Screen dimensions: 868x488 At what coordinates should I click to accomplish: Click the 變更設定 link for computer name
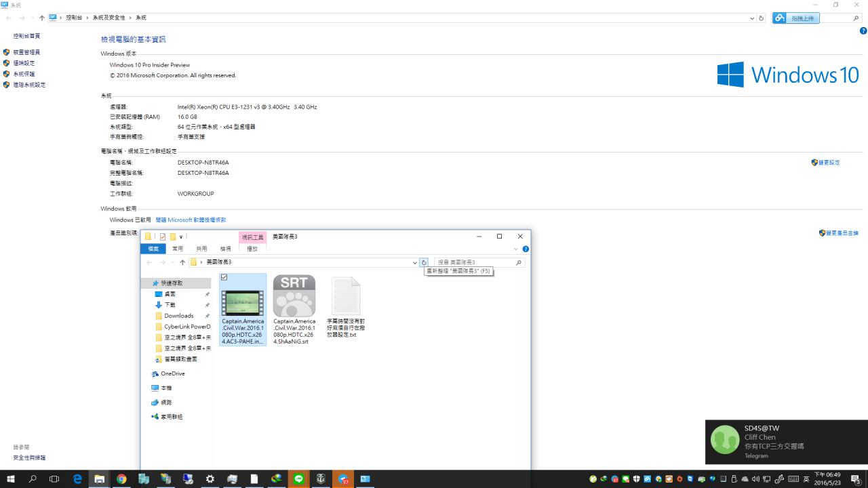829,163
